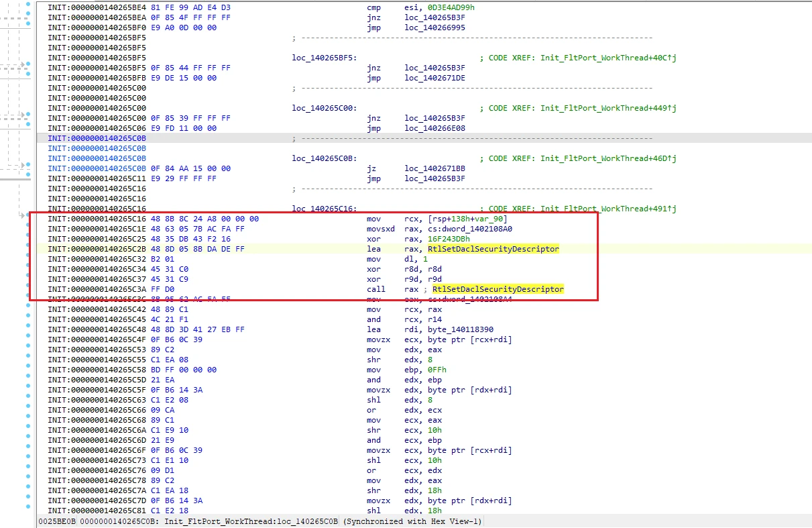Select the loc_140265C16 label
This screenshot has height=528, width=812.
point(324,209)
